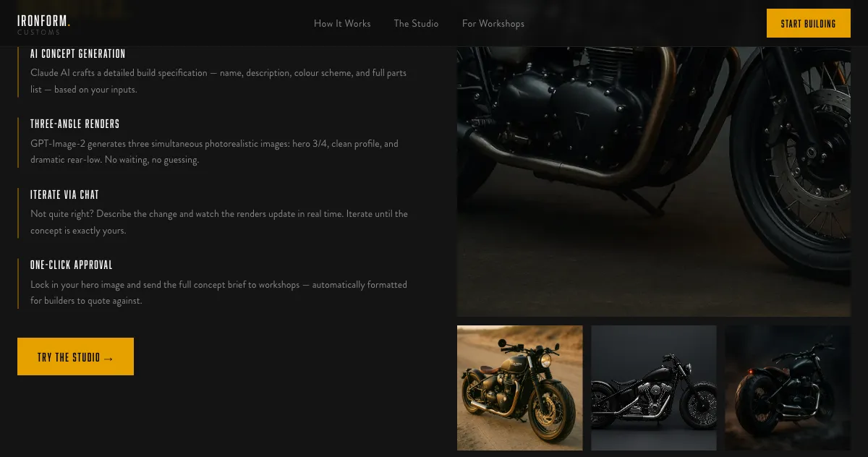Open the How It Works nav link
Viewport: 868px width, 457px height.
pos(342,23)
